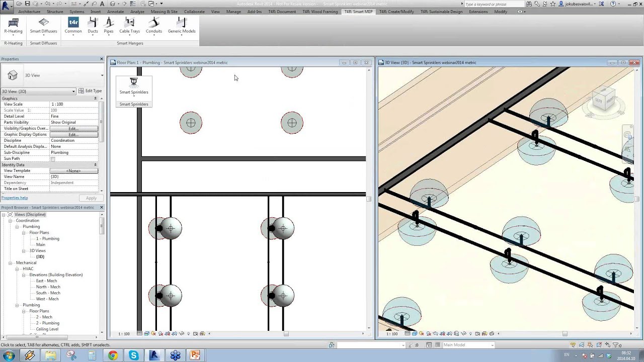Click the ViewCube in the 3D view
Screen dimensions: 644x362
(x=604, y=99)
